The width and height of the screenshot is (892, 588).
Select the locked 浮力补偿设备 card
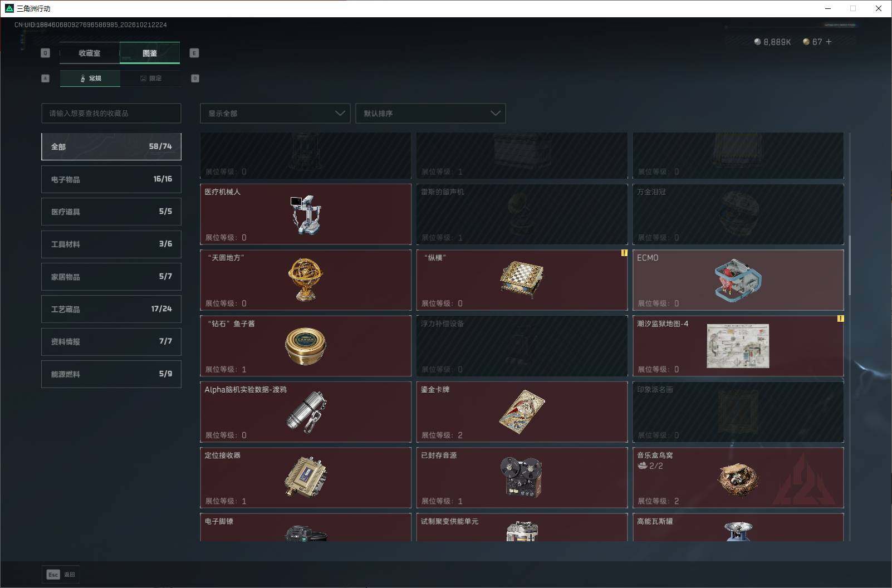click(522, 346)
